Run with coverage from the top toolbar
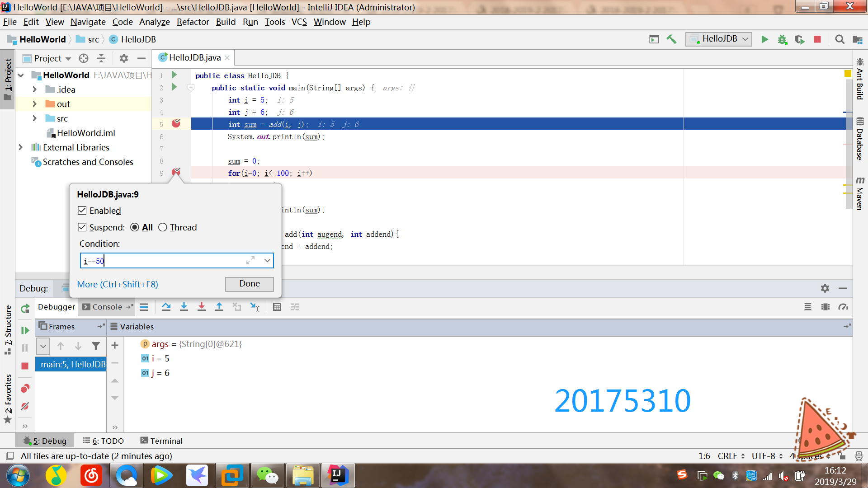 [800, 40]
